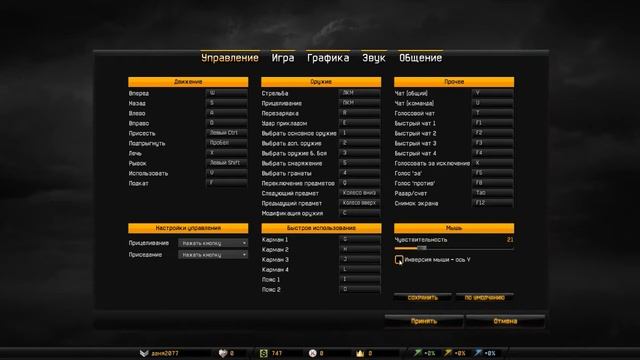Click the yellow booster icon in status bar
This screenshot has height=360, width=640.
(448, 353)
